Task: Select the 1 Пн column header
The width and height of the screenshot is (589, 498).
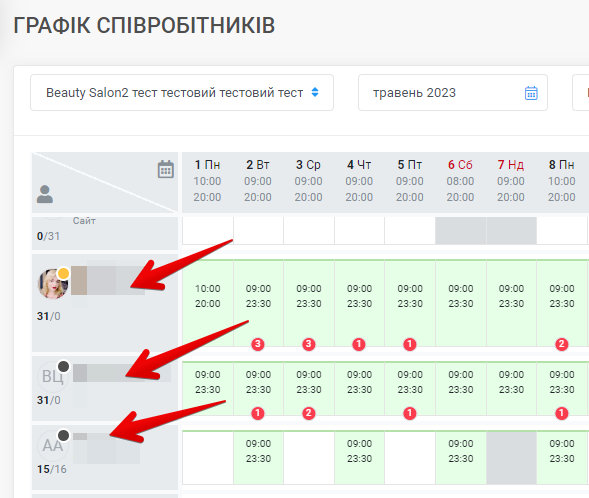Action: tap(207, 181)
